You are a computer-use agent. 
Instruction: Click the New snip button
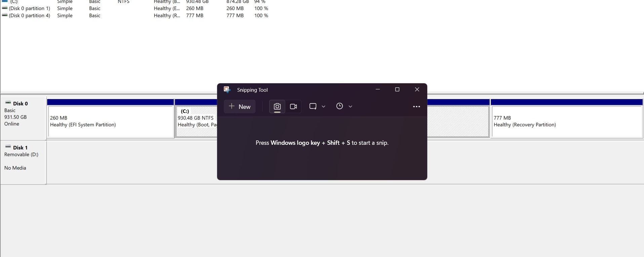(240, 106)
